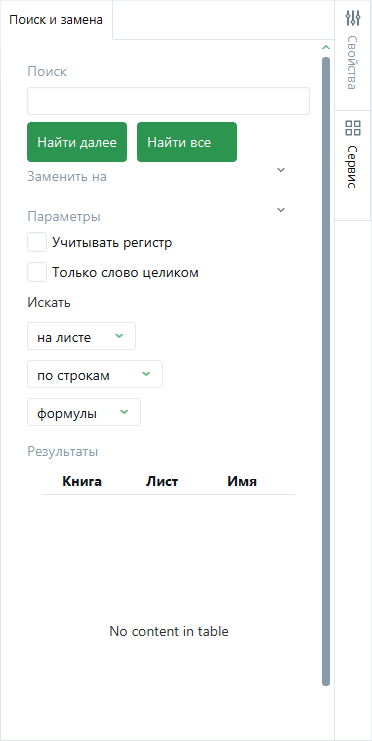The image size is (372, 741).
Task: Click the Книга column header
Action: [82, 482]
